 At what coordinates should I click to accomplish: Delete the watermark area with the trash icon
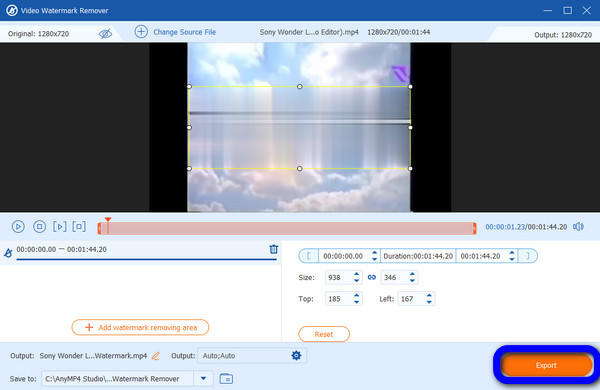[x=273, y=249]
